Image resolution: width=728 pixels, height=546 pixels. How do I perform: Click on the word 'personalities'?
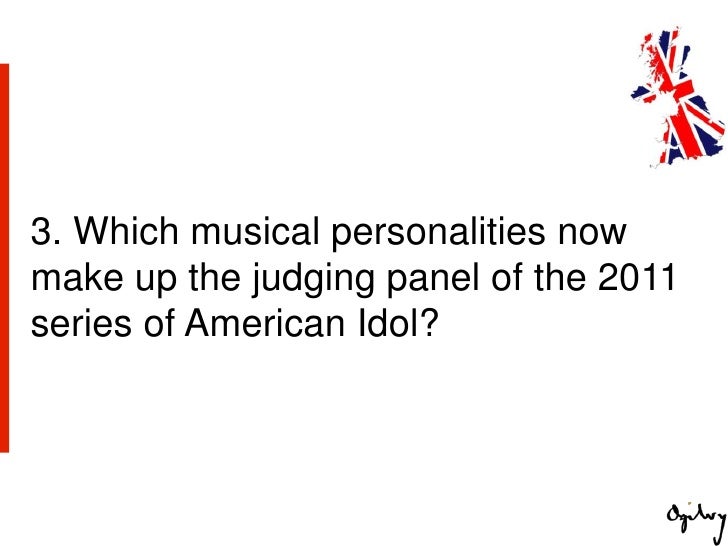tap(438, 234)
